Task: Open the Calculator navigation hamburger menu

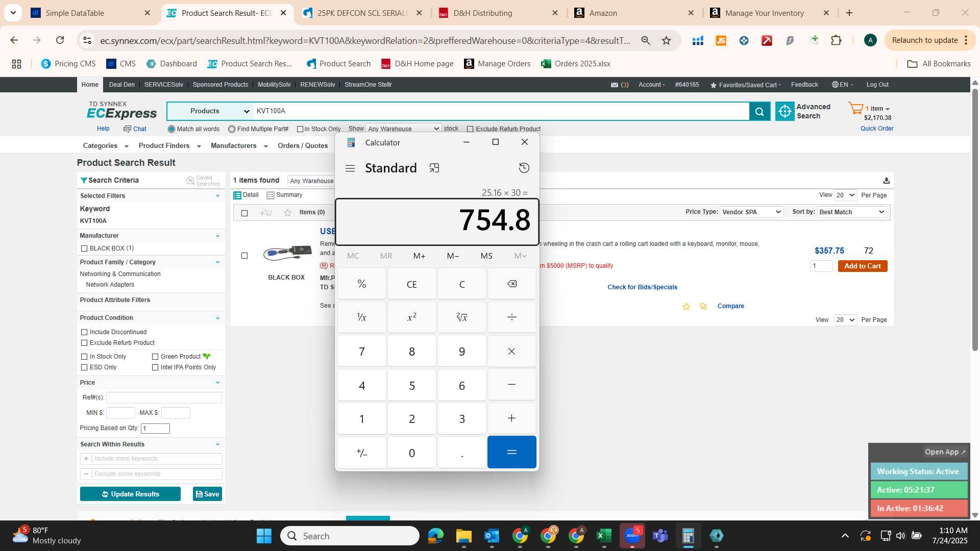Action: pyautogui.click(x=350, y=168)
